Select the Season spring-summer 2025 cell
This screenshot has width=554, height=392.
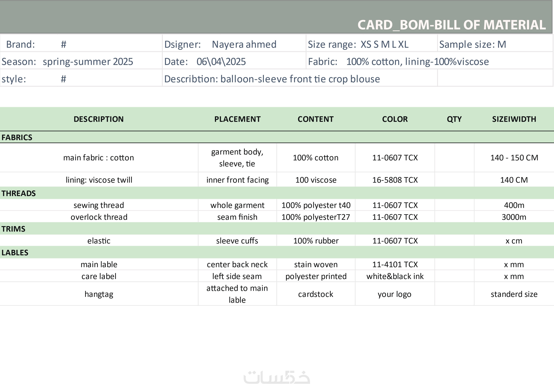pos(68,62)
